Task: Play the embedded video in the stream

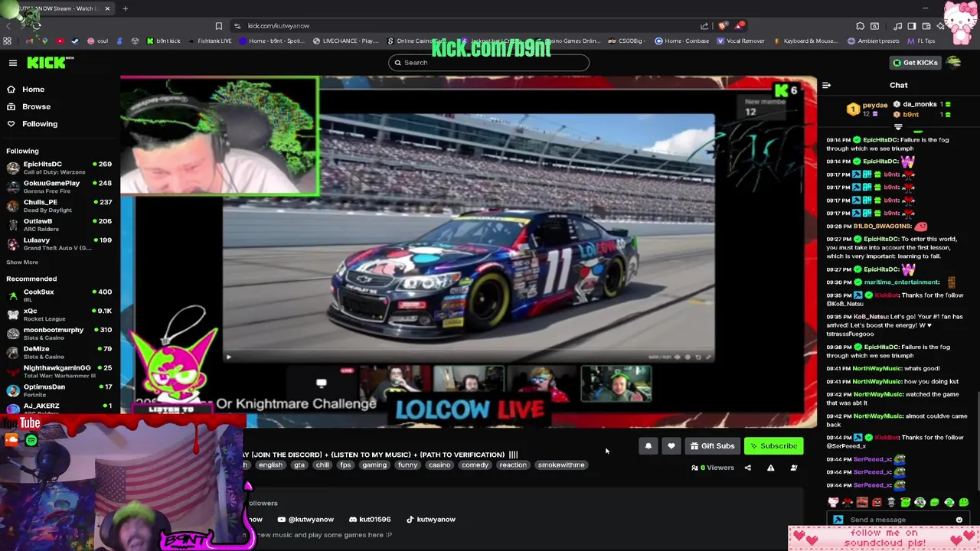Action: coord(228,357)
